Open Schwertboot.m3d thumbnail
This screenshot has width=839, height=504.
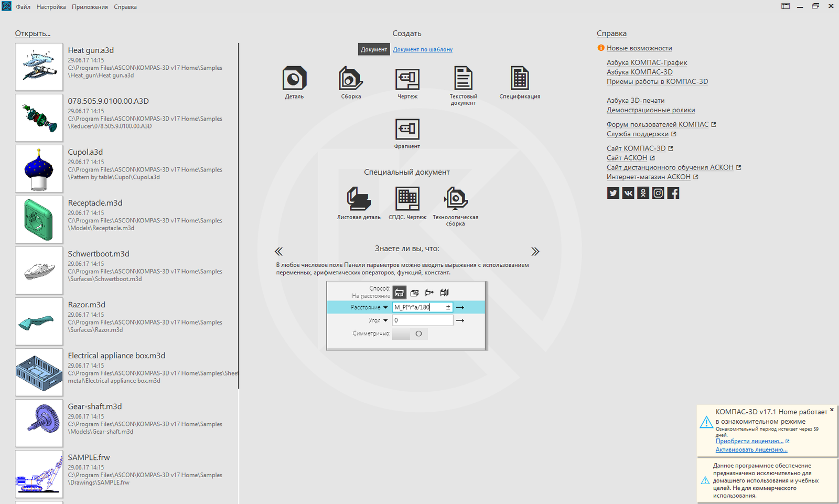tap(39, 271)
